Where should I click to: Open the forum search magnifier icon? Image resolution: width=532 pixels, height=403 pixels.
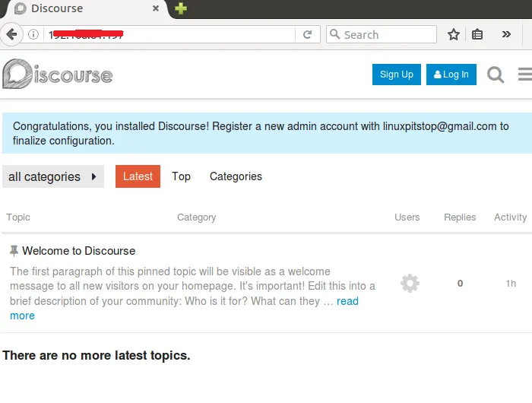click(x=496, y=75)
